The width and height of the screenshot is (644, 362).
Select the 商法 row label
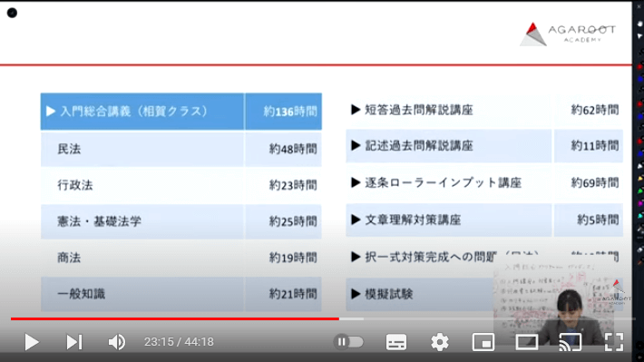(69, 258)
